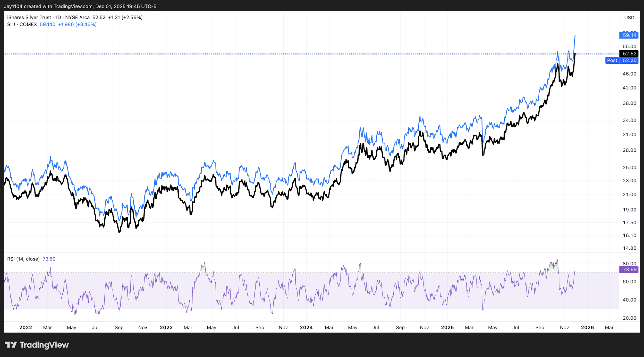
Task: Click the purple 73.69 RSI value tag
Action: click(x=629, y=270)
